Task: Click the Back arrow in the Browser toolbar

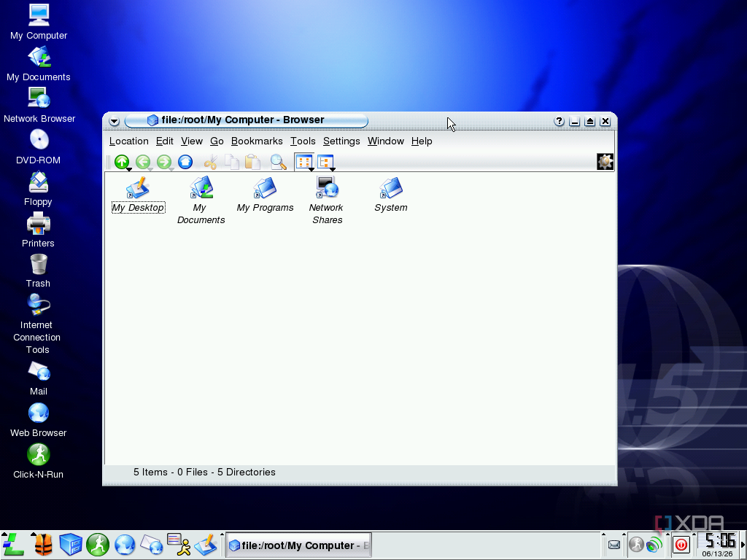Action: tap(143, 162)
